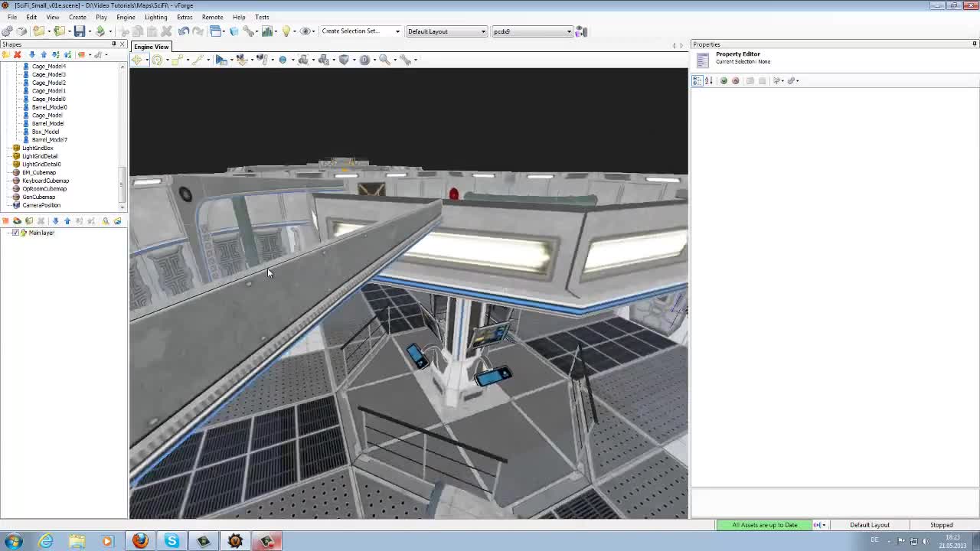
Task: Click the All Assets are up to Date button
Action: point(764,525)
